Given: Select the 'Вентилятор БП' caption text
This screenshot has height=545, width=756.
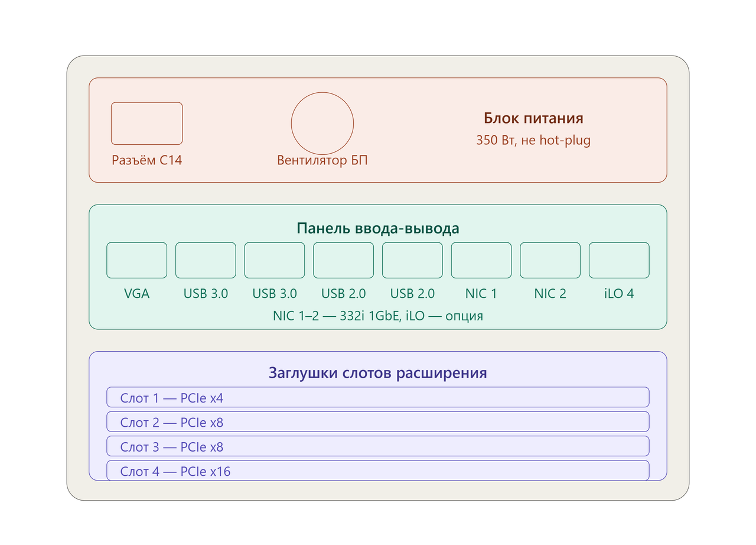Looking at the screenshot, I should click(322, 160).
